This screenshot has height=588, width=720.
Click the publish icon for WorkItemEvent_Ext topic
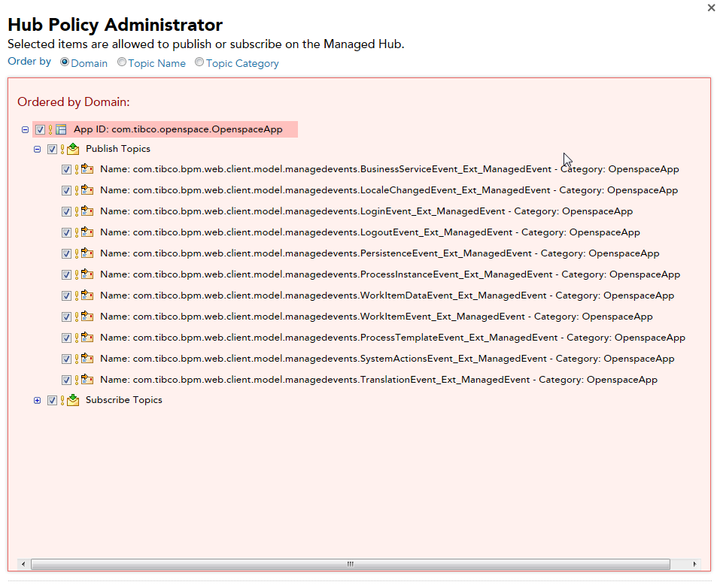pos(87,317)
